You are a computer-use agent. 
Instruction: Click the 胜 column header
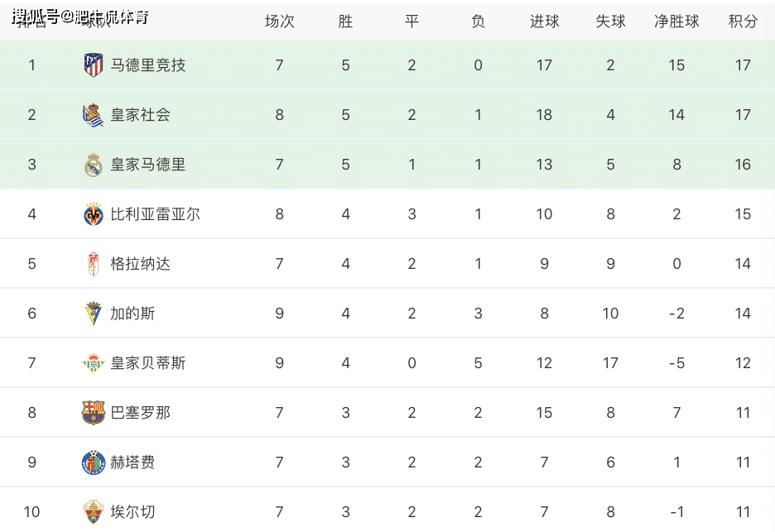click(x=345, y=22)
